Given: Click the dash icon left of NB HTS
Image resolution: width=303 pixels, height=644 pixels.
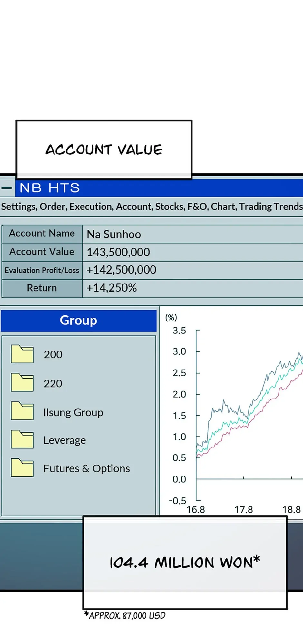Looking at the screenshot, I should [x=7, y=188].
